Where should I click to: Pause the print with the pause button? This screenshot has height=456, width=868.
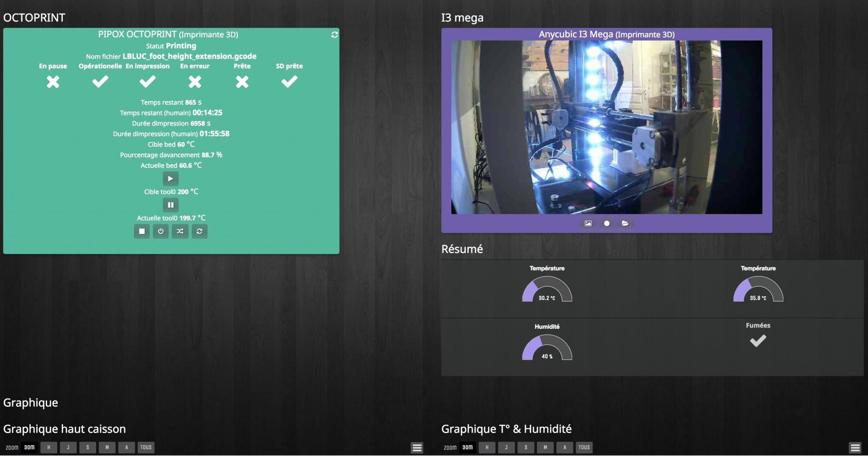(170, 205)
